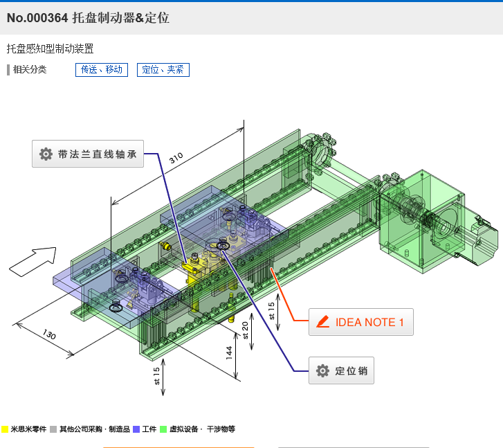Click the gear icon beside 带法兰直线轴承

click(46, 154)
